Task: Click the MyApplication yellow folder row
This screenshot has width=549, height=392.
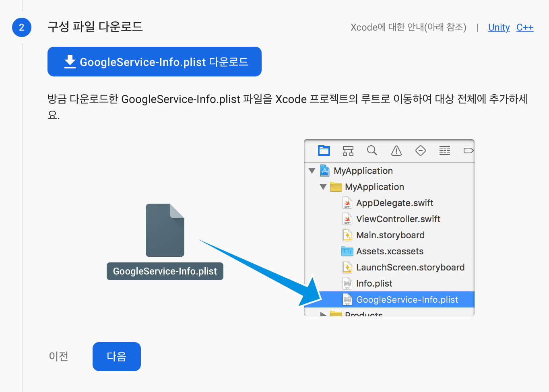Action: (390, 187)
